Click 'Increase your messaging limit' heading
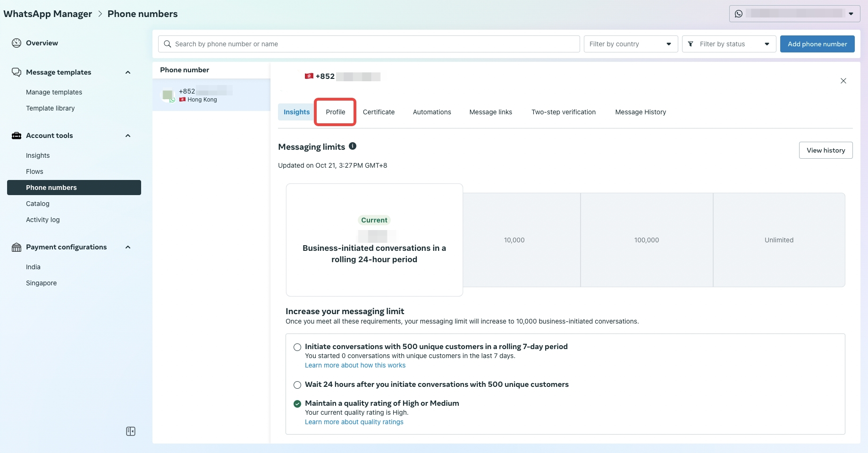868x453 pixels. pyautogui.click(x=345, y=311)
